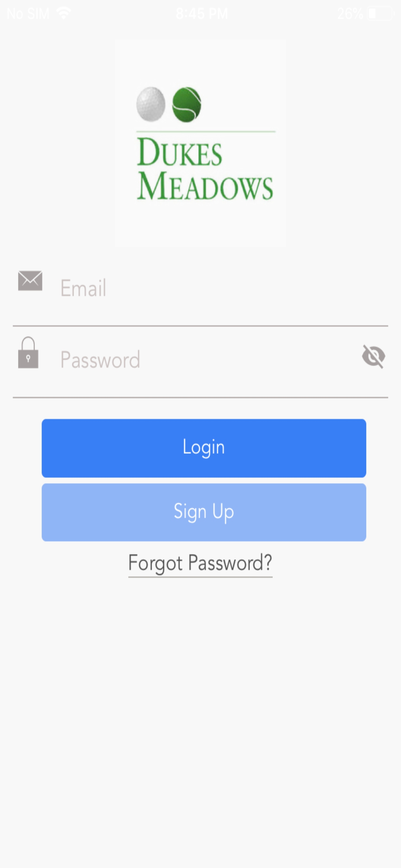Tap the blue Login button
Viewport: 401px width, 868px height.
tap(204, 448)
